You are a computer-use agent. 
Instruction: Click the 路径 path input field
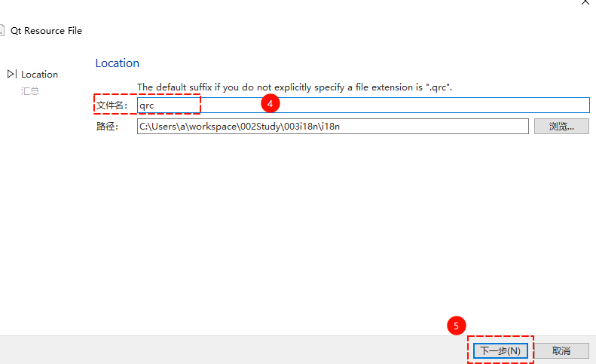click(332, 127)
